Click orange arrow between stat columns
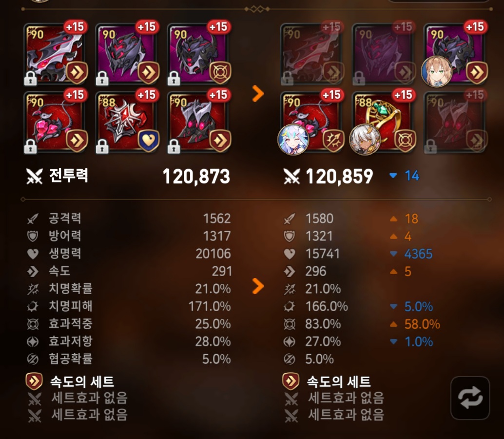This screenshot has height=439, width=504. coord(258,286)
